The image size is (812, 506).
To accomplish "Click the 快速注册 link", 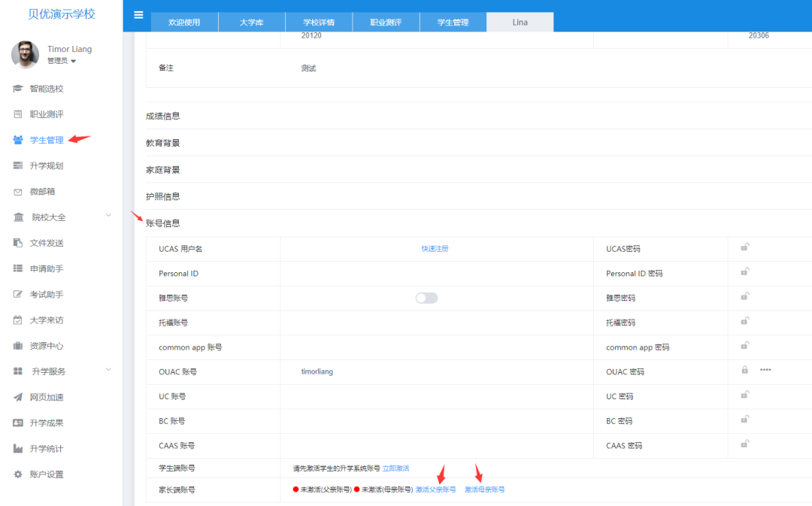I will (435, 249).
